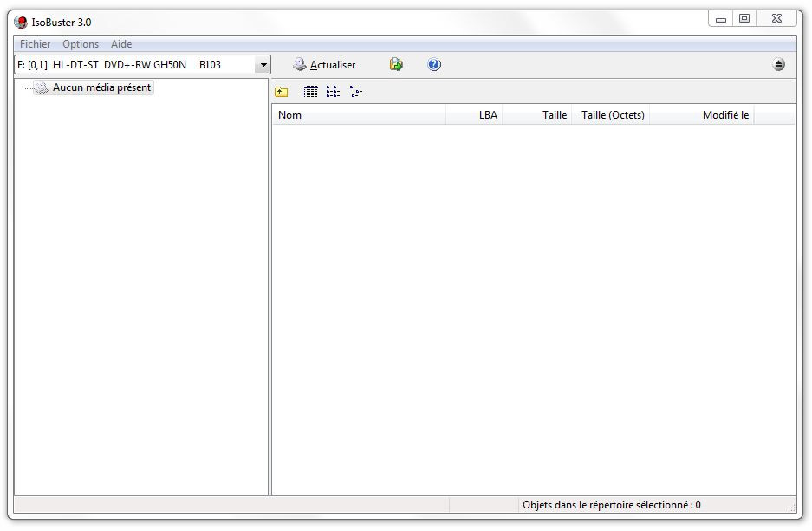
Task: Click the extract files icon with green arrow
Action: (x=396, y=65)
